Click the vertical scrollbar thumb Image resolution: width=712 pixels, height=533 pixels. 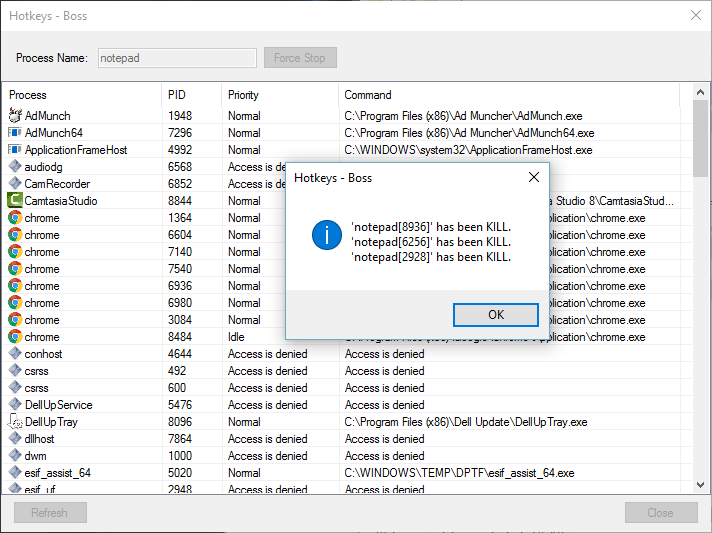[700, 138]
